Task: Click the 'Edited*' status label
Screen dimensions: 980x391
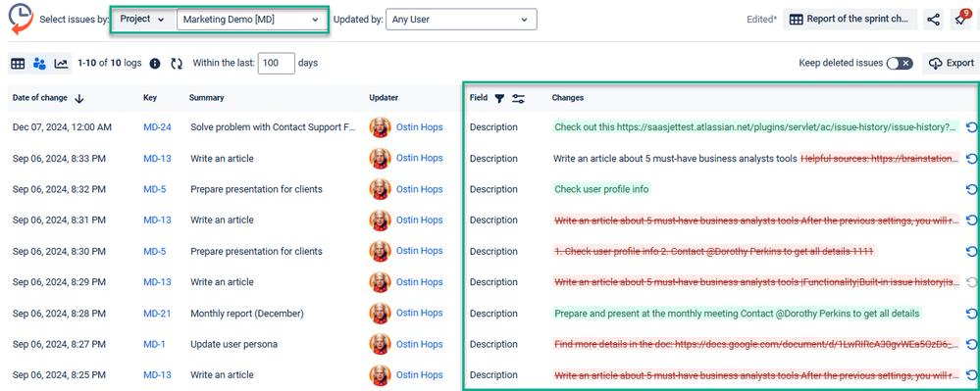Action: pyautogui.click(x=762, y=20)
